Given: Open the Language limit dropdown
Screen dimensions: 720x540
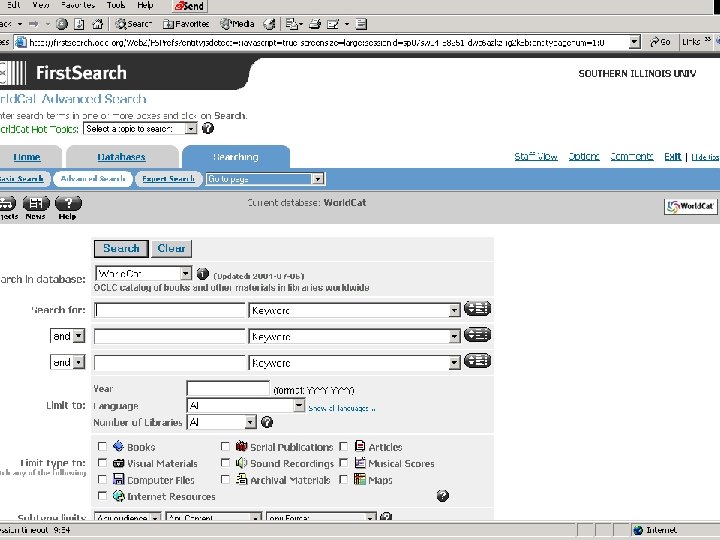Looking at the screenshot, I should point(245,405).
